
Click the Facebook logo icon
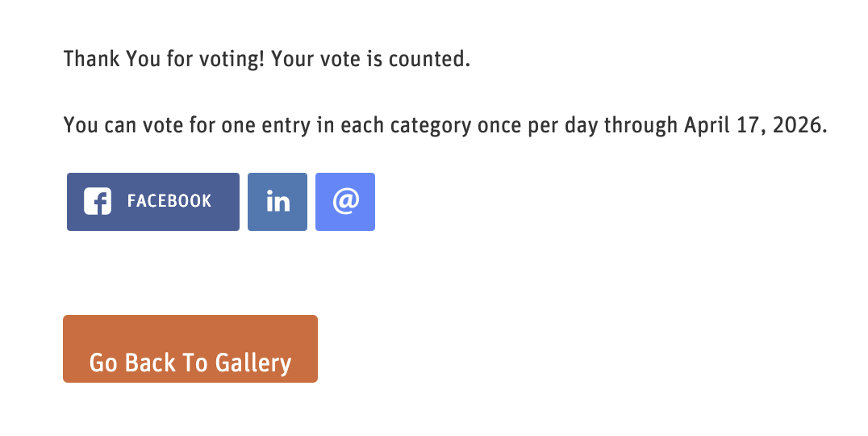(98, 202)
